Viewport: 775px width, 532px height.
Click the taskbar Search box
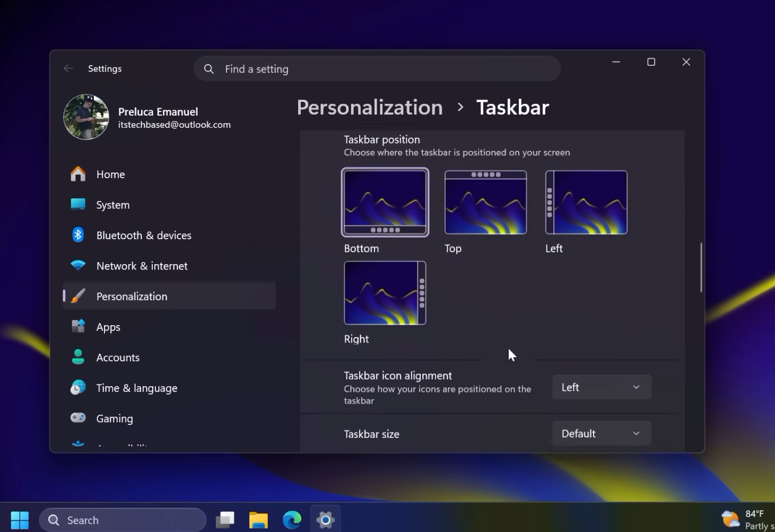(x=123, y=520)
